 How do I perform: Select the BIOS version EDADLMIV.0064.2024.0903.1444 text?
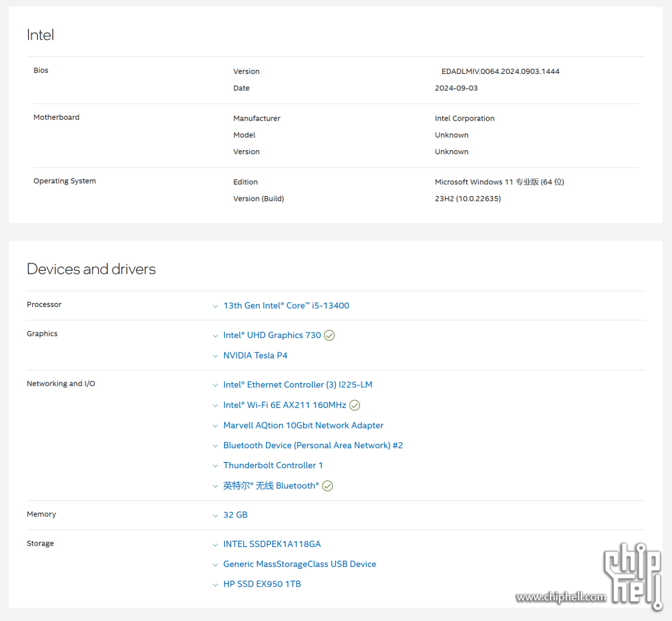click(x=501, y=71)
